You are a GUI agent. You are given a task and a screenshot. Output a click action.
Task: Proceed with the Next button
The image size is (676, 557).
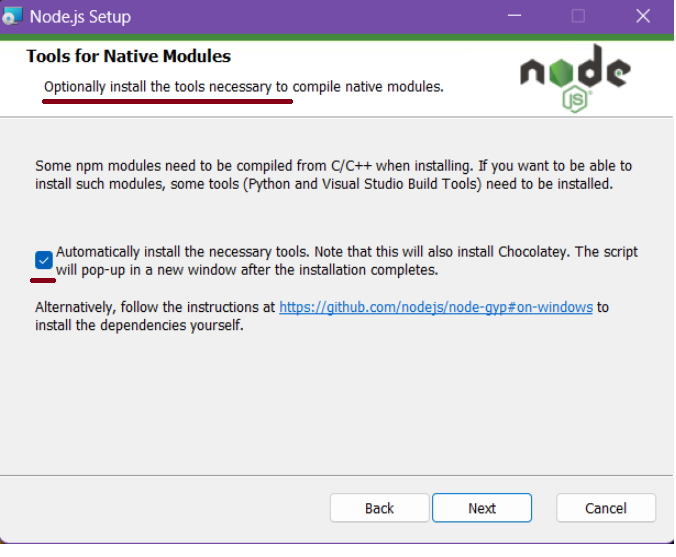click(482, 508)
